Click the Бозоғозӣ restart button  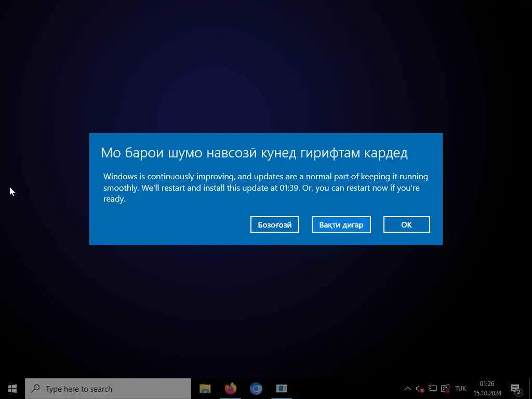pos(274,224)
